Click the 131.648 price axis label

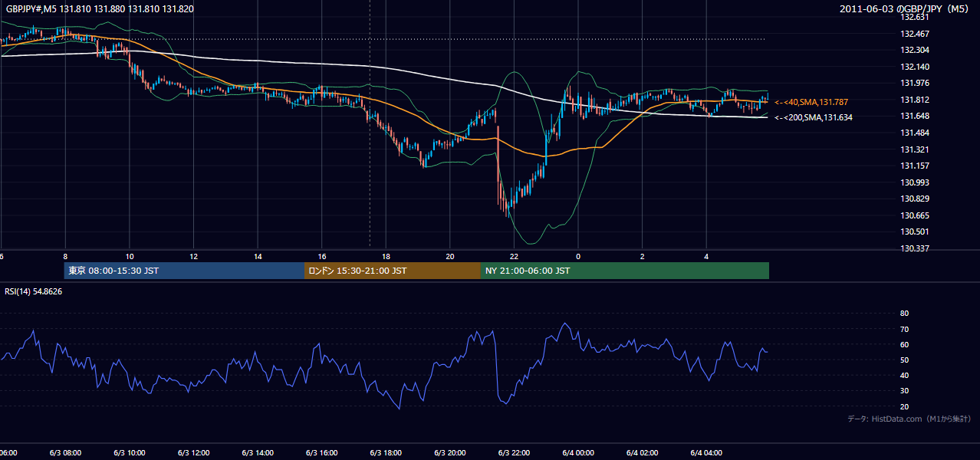tap(914, 117)
